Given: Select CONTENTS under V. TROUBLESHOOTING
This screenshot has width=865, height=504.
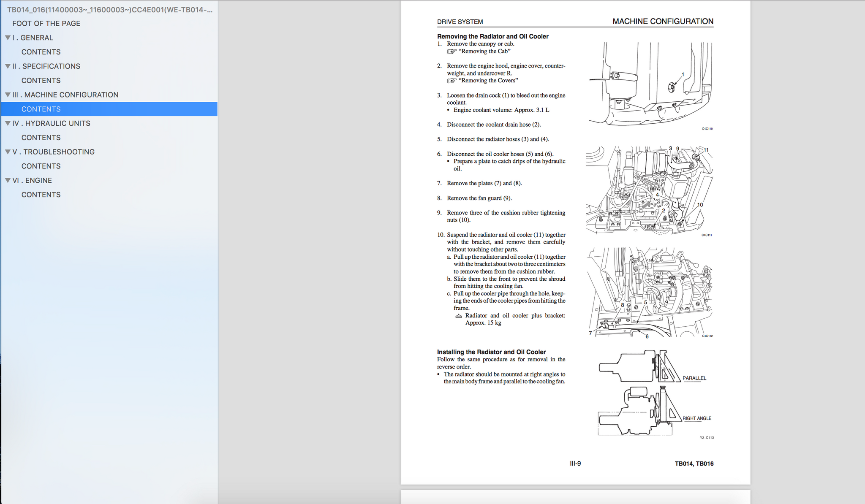Looking at the screenshot, I should pos(41,166).
